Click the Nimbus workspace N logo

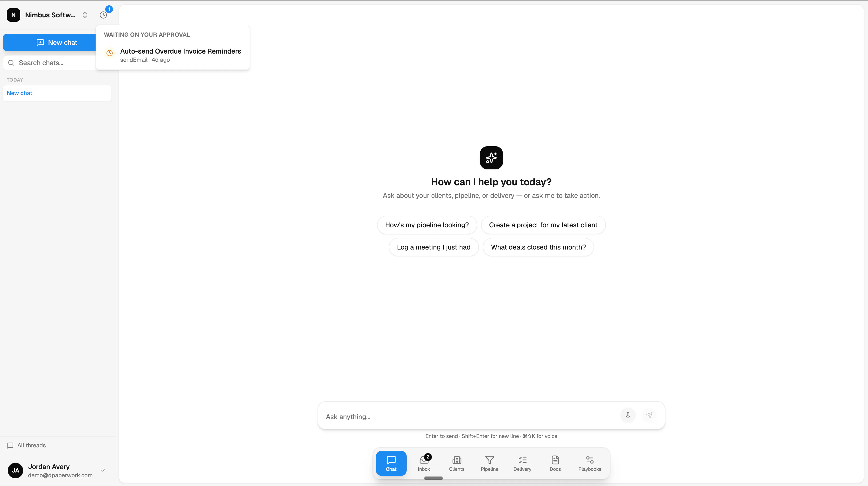[x=14, y=15]
